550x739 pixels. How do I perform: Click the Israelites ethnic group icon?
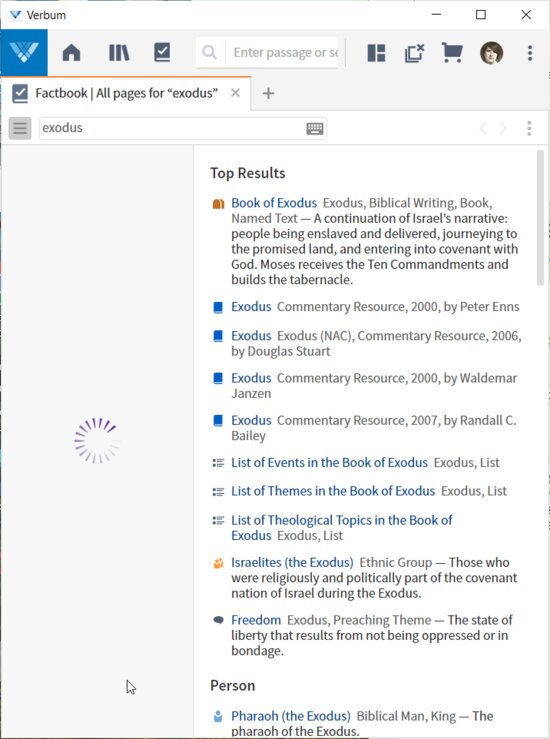coord(218,563)
